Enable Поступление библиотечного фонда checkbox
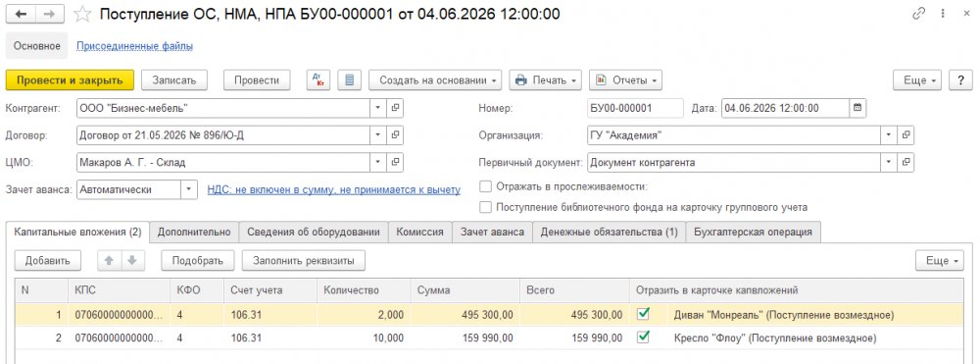The width and height of the screenshot is (980, 364). coord(485,207)
